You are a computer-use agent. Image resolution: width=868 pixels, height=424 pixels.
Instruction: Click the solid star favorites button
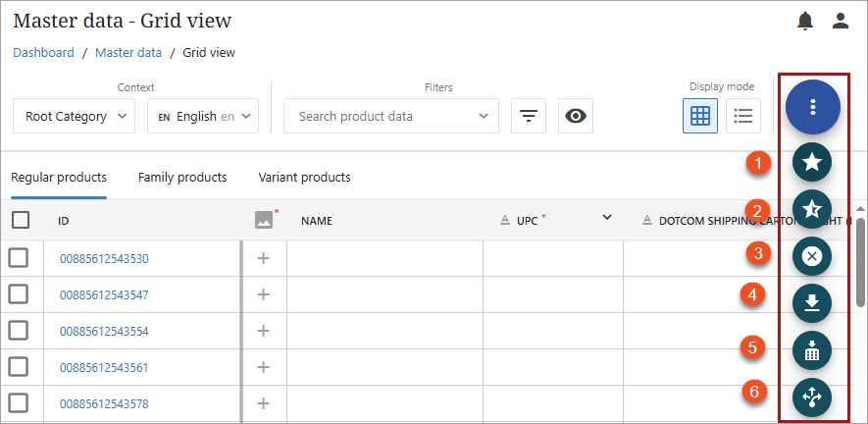pos(812,163)
